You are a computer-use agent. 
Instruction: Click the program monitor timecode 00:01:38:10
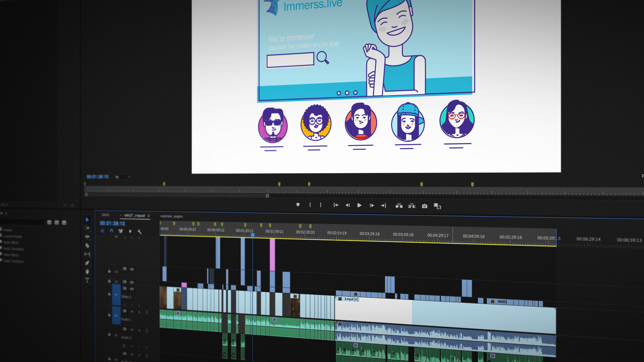coord(98,177)
